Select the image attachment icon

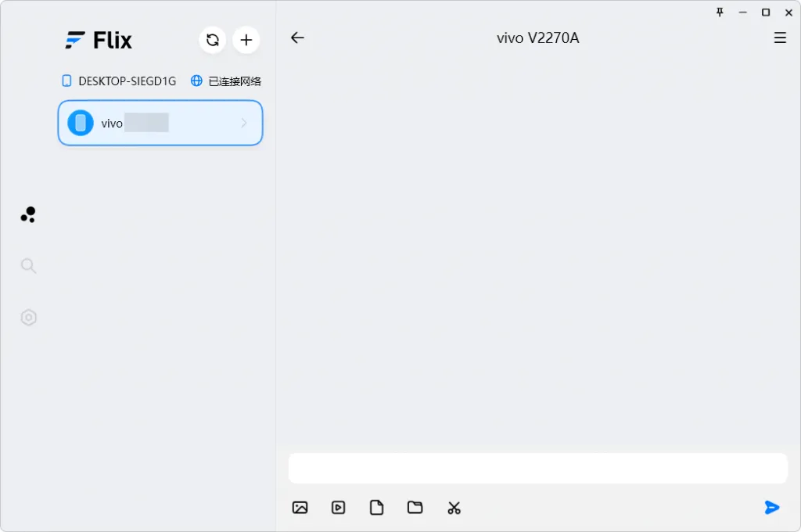coord(300,507)
